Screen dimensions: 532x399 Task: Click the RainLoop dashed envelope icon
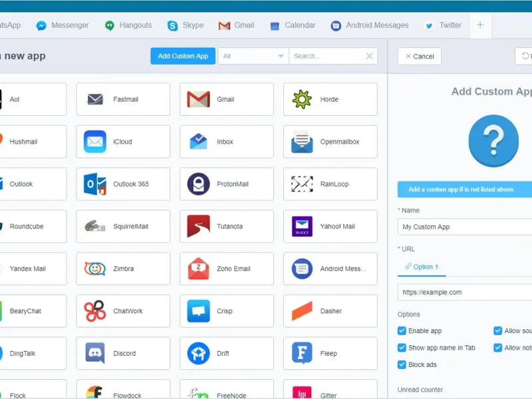tap(302, 184)
